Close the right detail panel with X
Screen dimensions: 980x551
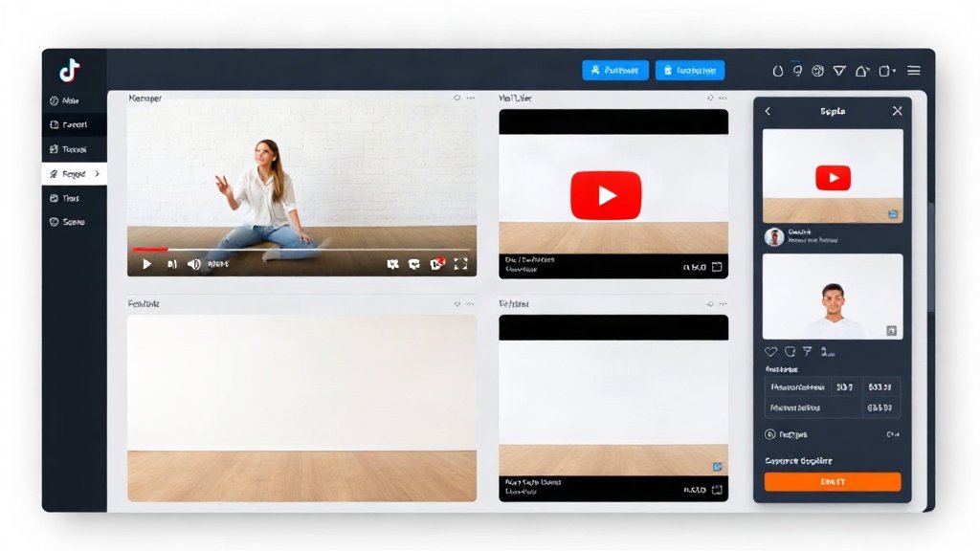897,111
